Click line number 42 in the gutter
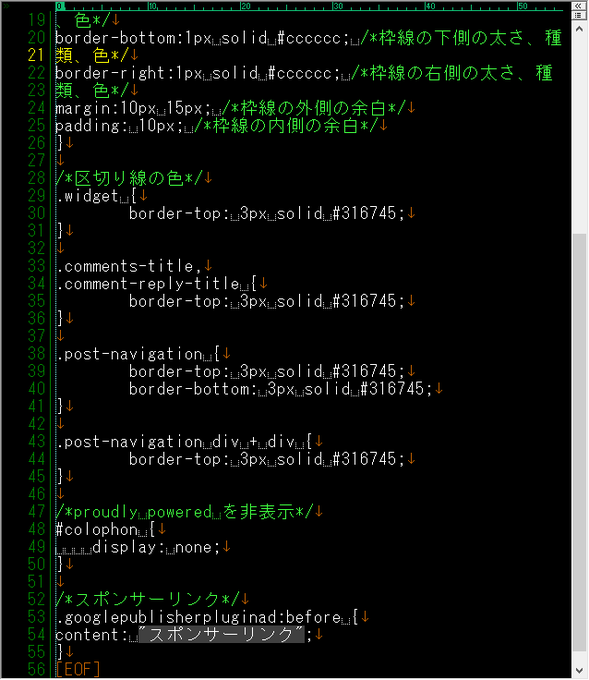 tap(36, 424)
